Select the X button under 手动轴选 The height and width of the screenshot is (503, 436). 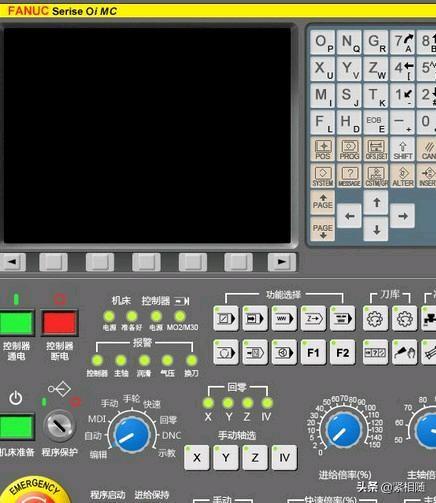[x=197, y=457]
